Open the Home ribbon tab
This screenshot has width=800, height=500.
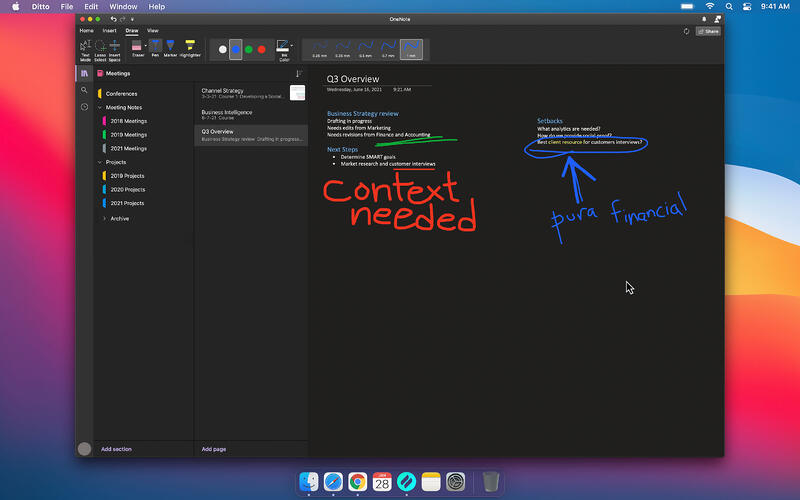86,31
